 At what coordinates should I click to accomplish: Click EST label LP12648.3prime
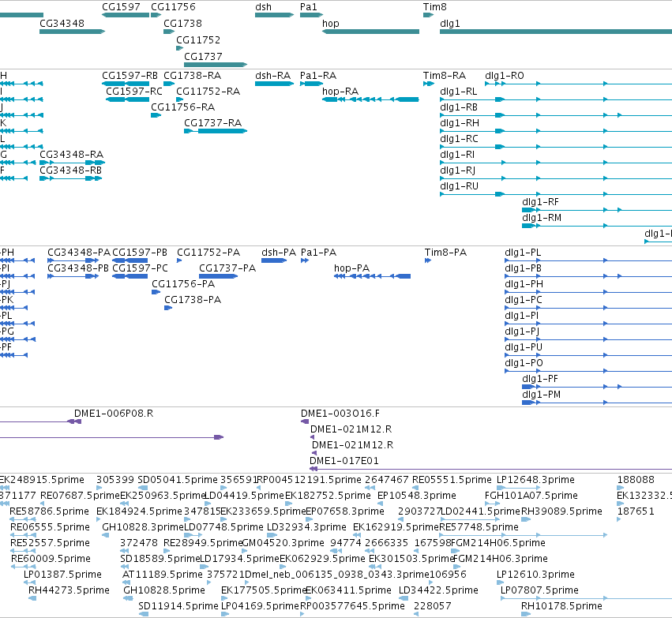[x=535, y=480]
